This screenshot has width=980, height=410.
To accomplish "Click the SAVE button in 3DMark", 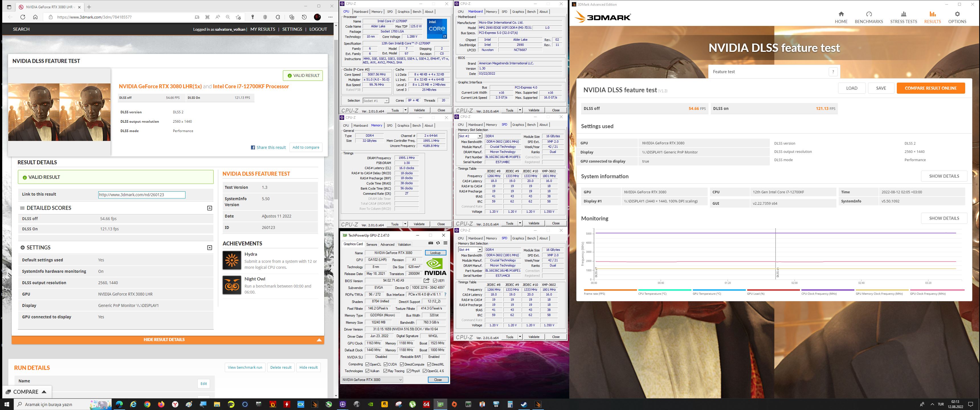I will pos(881,88).
